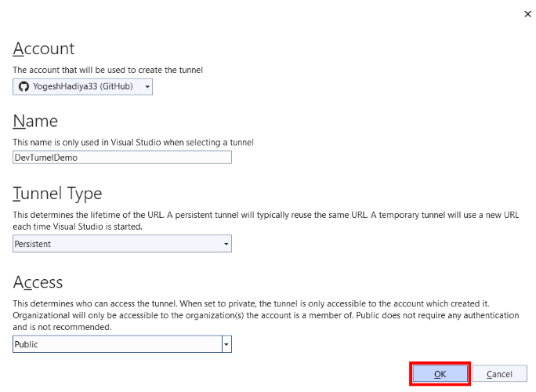Click the tunnel lifetime URL description text
The image size is (536, 392).
(266, 220)
